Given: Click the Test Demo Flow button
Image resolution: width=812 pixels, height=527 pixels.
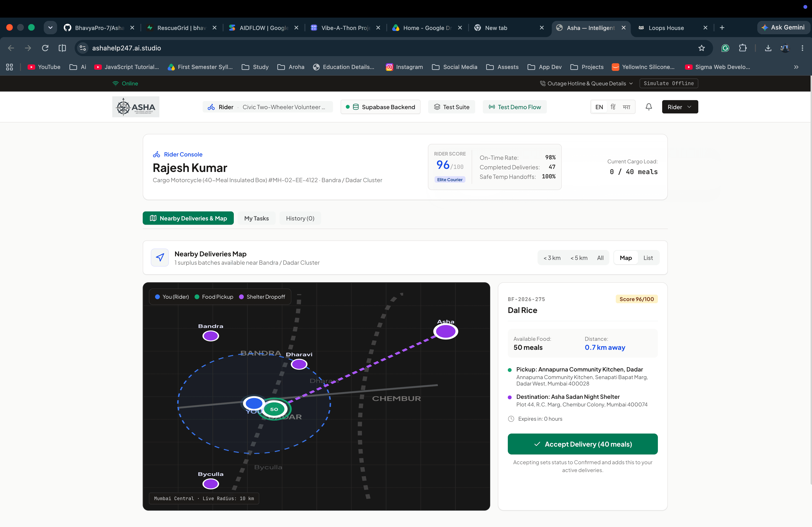Looking at the screenshot, I should [x=514, y=107].
